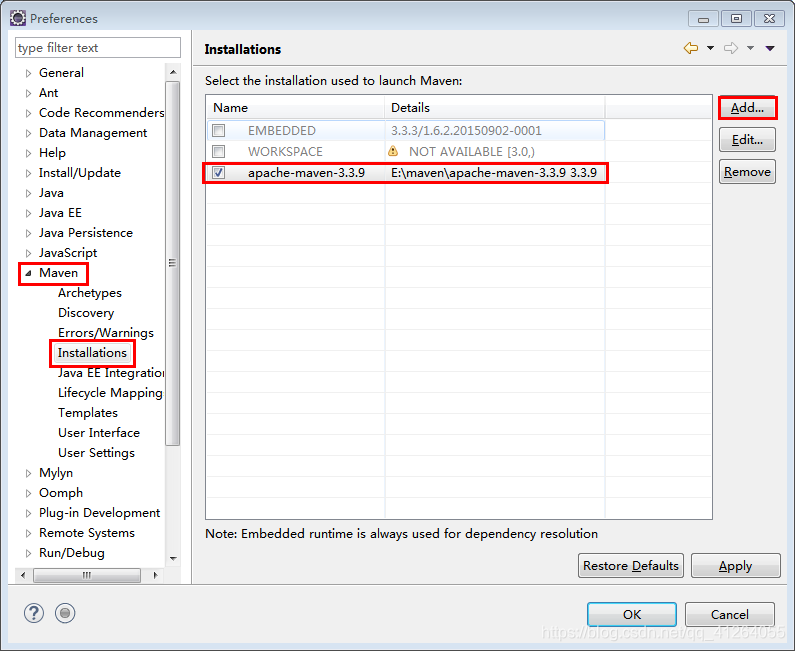Select the Oomph category
795x651 pixels.
pyautogui.click(x=61, y=493)
